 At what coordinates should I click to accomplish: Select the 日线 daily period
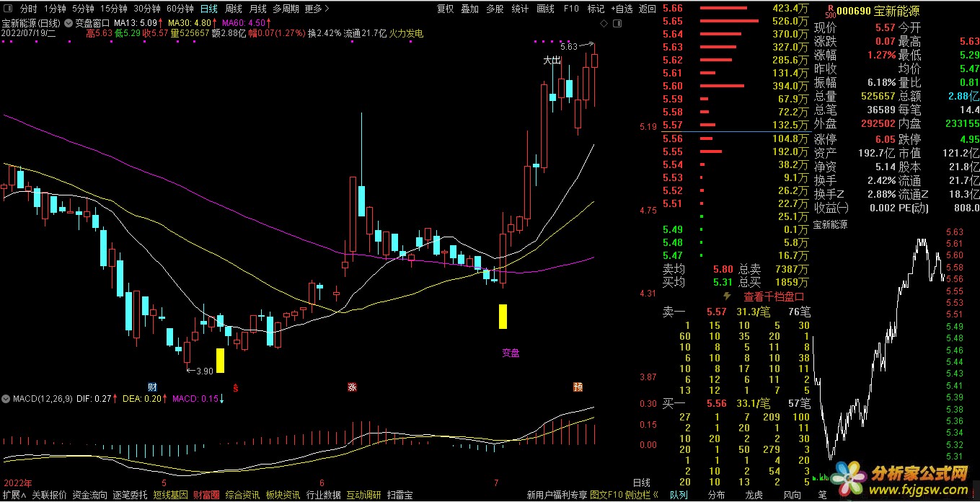(x=209, y=9)
